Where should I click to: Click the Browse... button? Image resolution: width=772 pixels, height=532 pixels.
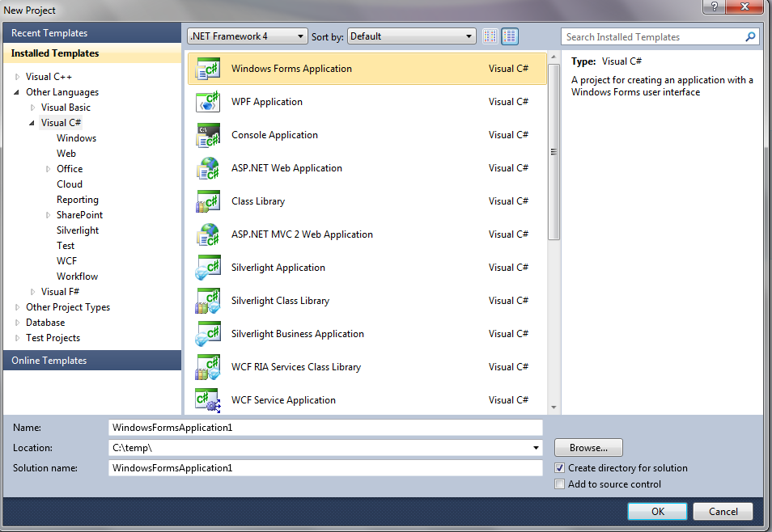coord(588,448)
